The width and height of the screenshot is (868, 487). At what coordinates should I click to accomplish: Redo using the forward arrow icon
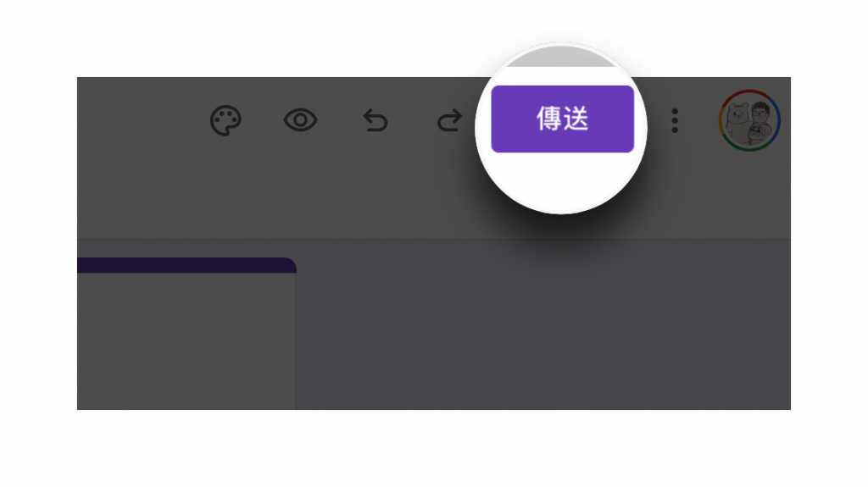449,120
